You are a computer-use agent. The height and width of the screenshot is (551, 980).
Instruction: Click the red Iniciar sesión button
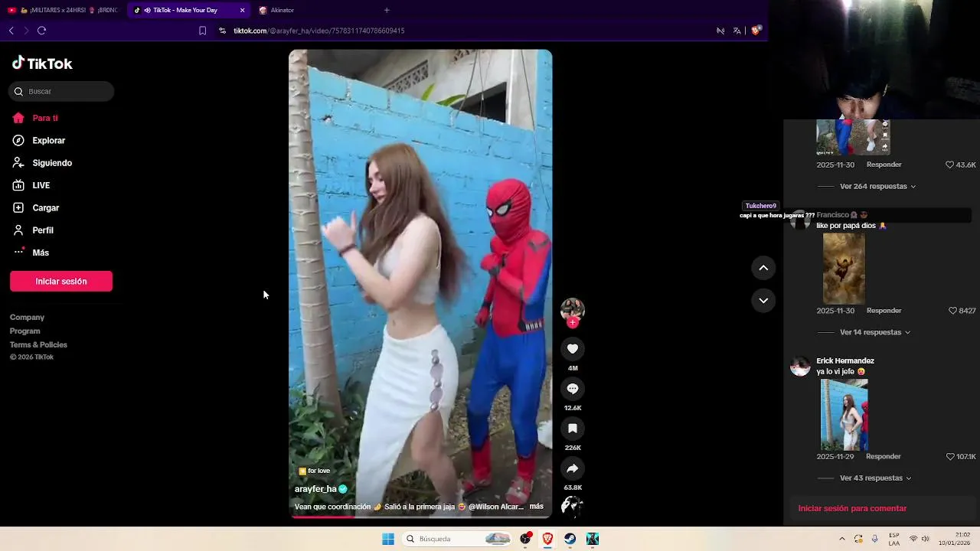(x=61, y=281)
